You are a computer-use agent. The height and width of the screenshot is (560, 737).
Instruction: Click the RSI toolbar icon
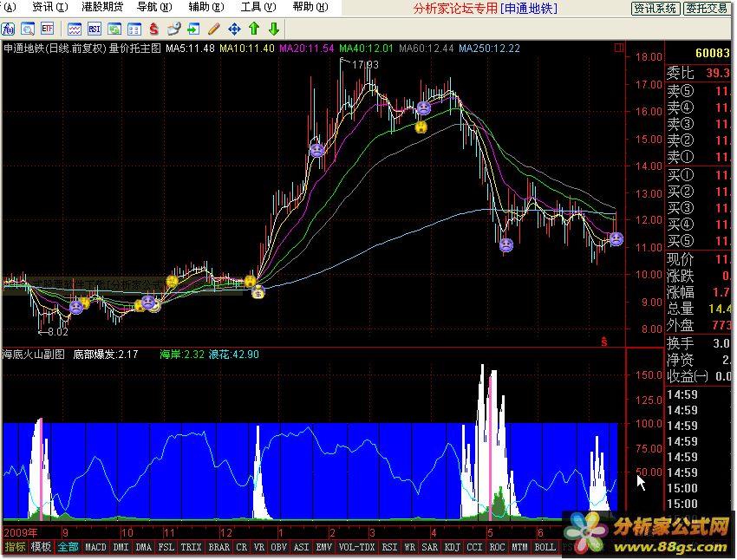point(95,29)
